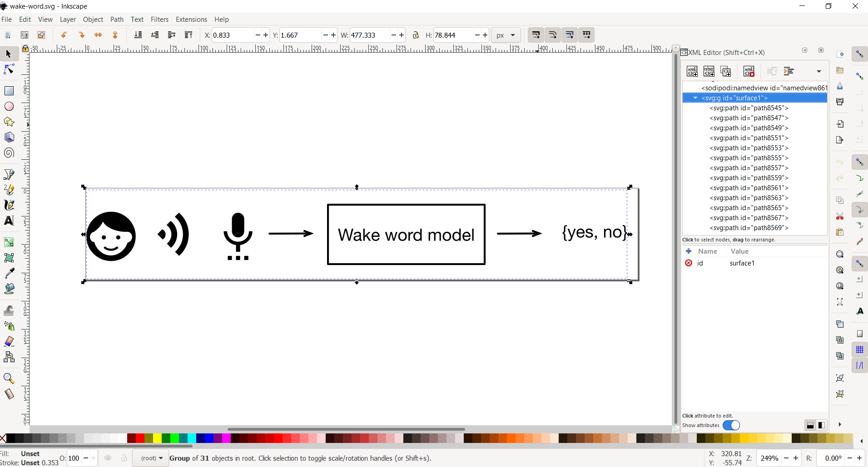This screenshot has width=868, height=467.
Task: Select the Calligraphy tool
Action: (9, 205)
